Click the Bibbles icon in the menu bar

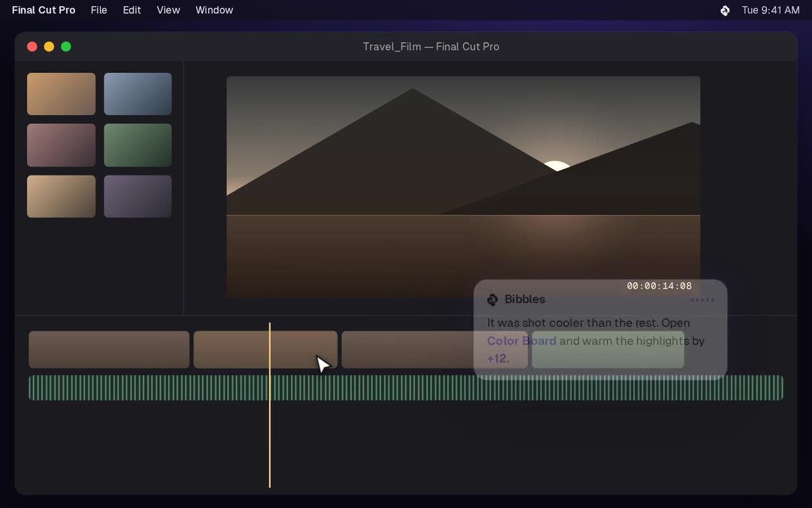point(725,10)
